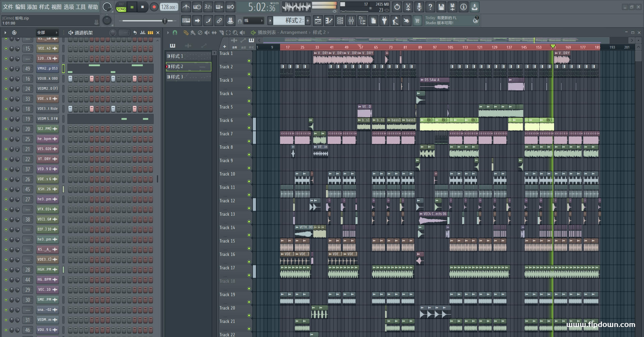Toggle PAT/SONG playback mode
The width and height of the screenshot is (644, 337).
tap(121, 7)
